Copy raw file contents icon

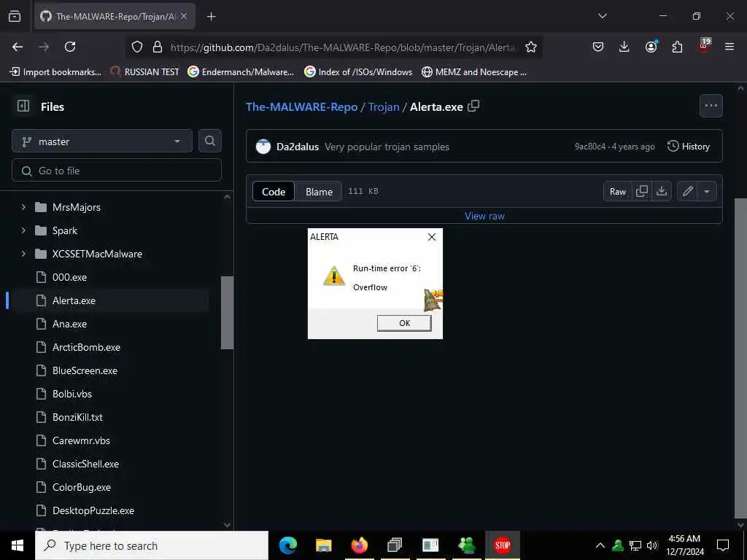642,191
